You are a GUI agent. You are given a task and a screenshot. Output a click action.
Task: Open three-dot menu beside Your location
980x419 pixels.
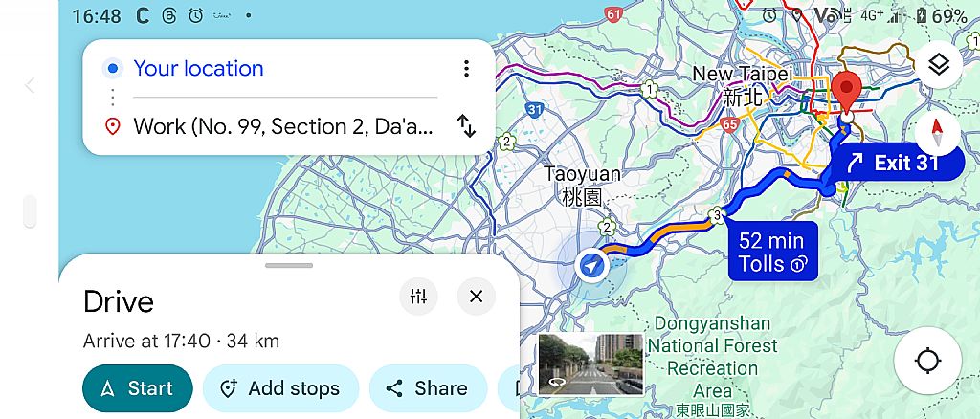click(466, 69)
